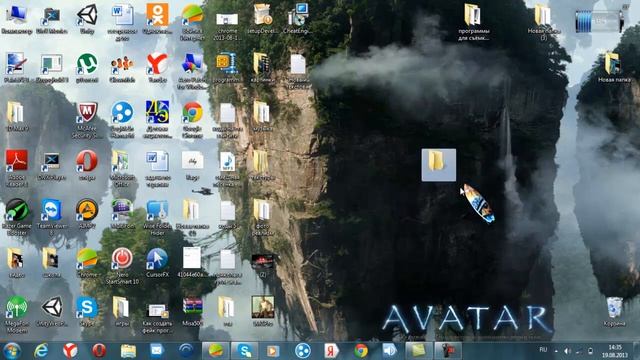The image size is (640, 360).
Task: Select the 'Новая папка (3)' folder
Action: pos(543,22)
